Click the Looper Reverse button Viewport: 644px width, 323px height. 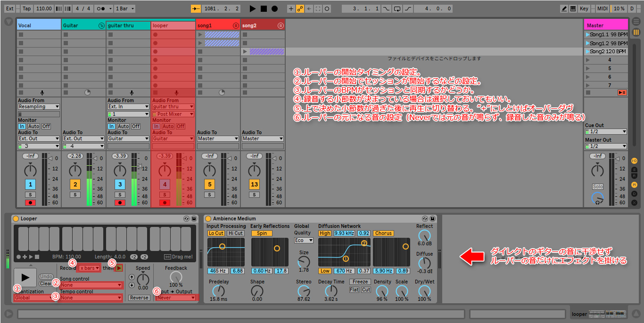139,298
